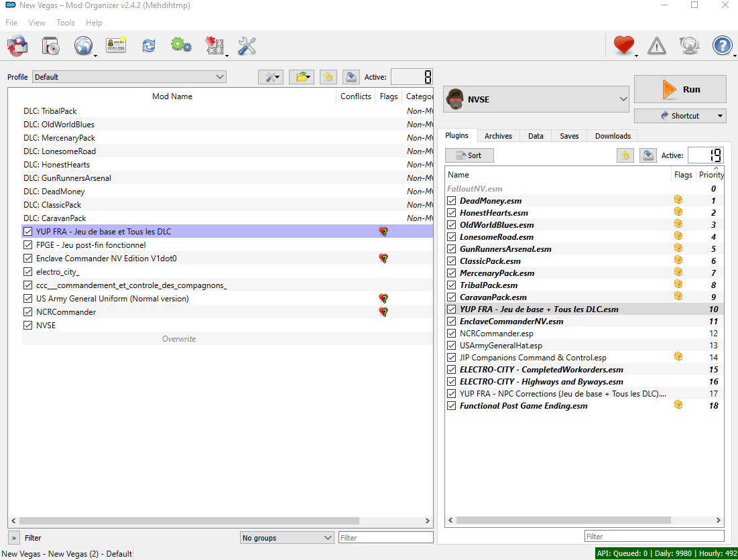
Task: Toggle the electro_city_ mod checkbox
Action: 27,272
